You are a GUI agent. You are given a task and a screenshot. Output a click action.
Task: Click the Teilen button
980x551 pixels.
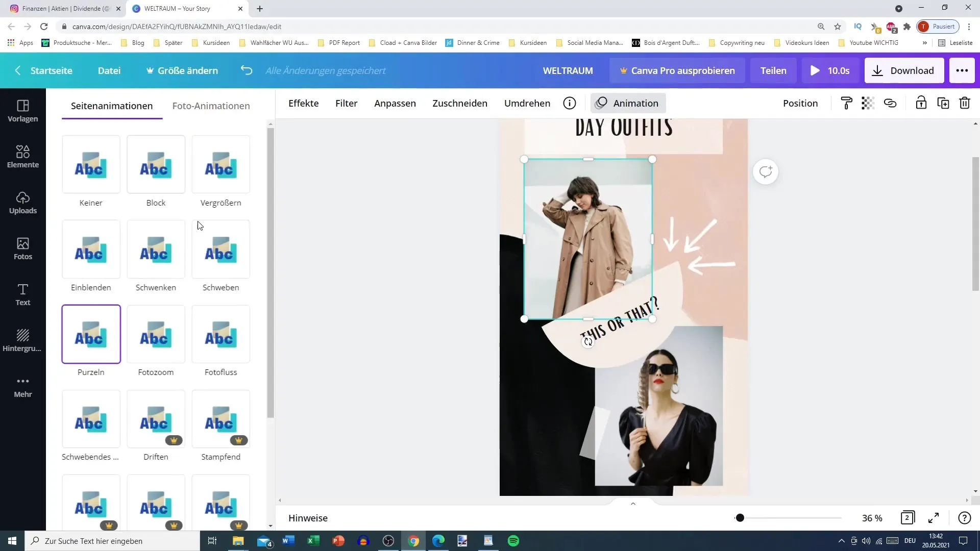click(x=773, y=70)
